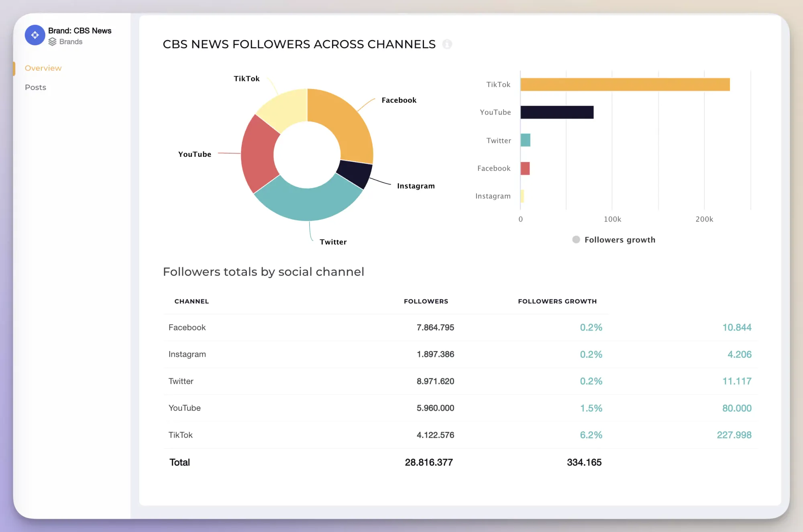
Task: Click the TikTok label on donut chart
Action: click(247, 79)
